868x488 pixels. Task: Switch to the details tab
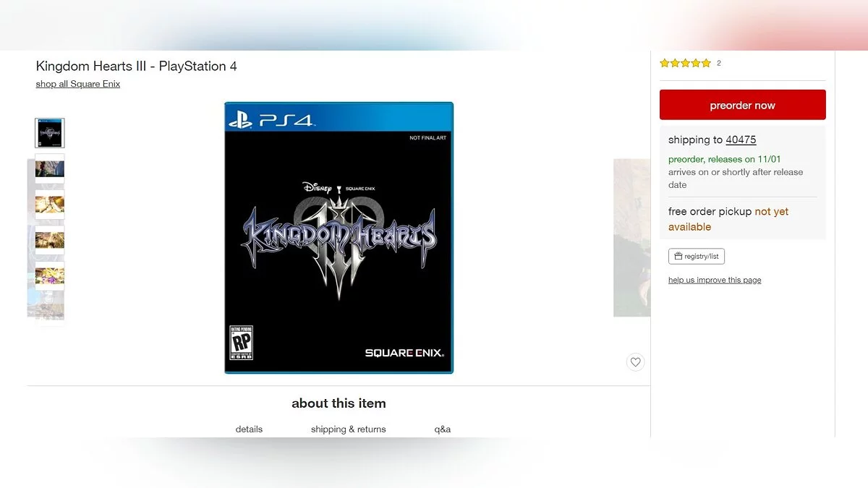pyautogui.click(x=249, y=429)
